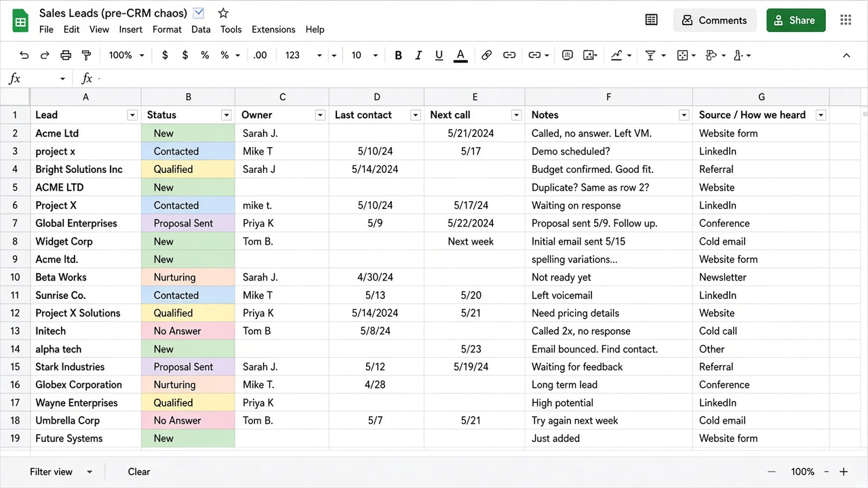
Task: Open the Notes column filter dropdown
Action: click(x=684, y=115)
